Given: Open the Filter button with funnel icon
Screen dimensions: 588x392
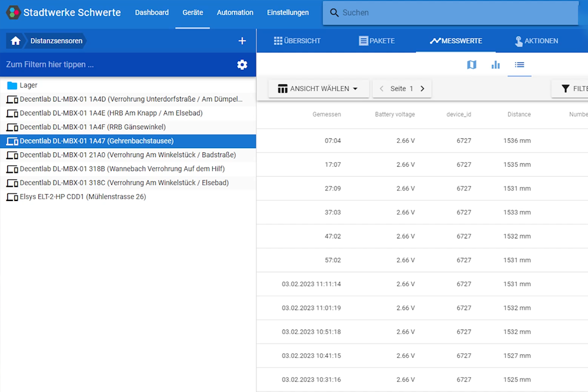Looking at the screenshot, I should click(571, 89).
